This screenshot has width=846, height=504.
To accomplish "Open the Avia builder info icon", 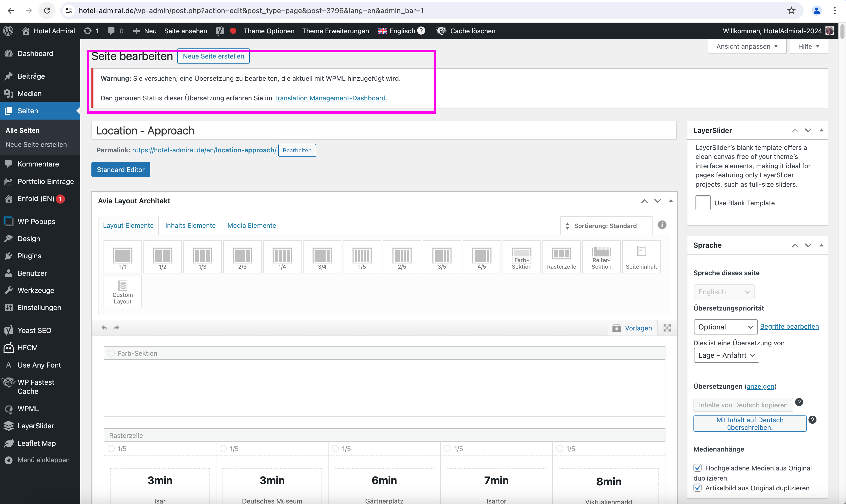I will [x=662, y=225].
